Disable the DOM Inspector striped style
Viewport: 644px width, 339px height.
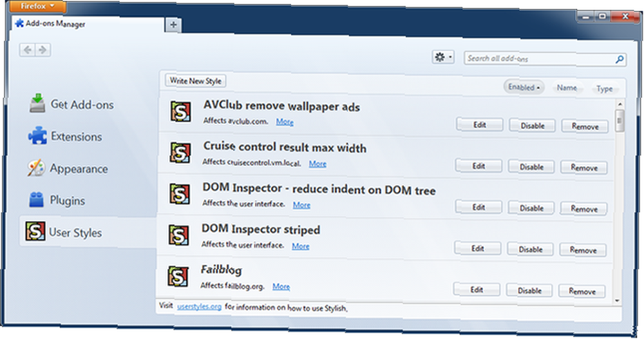pyautogui.click(x=530, y=249)
